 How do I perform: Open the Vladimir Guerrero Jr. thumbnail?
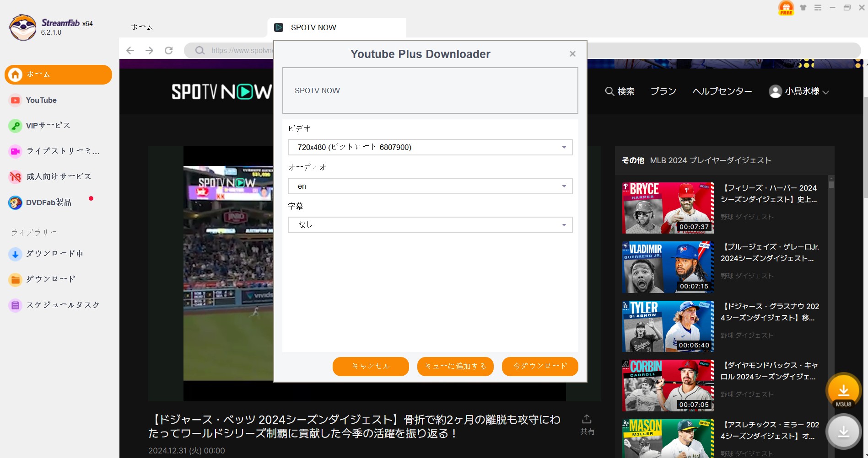tap(668, 267)
